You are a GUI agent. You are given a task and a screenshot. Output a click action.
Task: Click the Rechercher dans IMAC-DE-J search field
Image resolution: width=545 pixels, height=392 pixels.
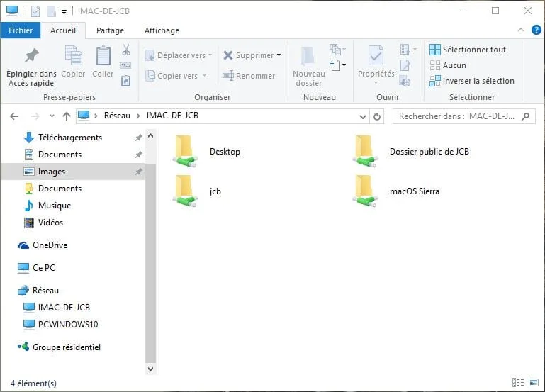pyautogui.click(x=463, y=116)
